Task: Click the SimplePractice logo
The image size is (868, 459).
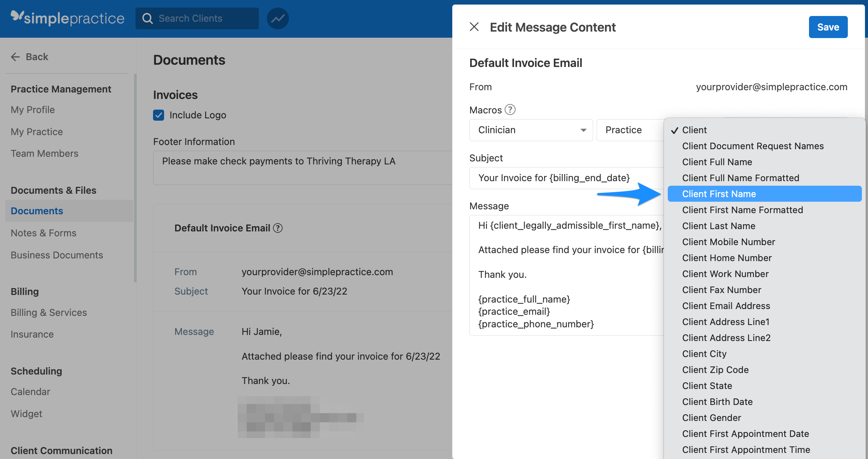Action: [67, 18]
